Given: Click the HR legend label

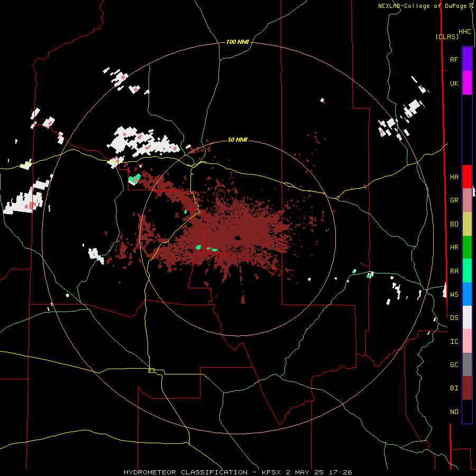Looking at the screenshot, I should (454, 248).
